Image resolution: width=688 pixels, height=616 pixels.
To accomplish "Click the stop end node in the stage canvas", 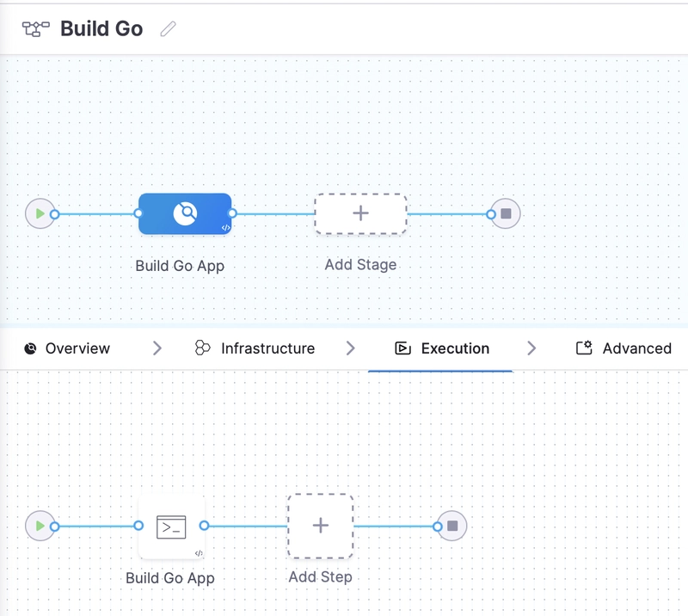I will click(x=506, y=213).
